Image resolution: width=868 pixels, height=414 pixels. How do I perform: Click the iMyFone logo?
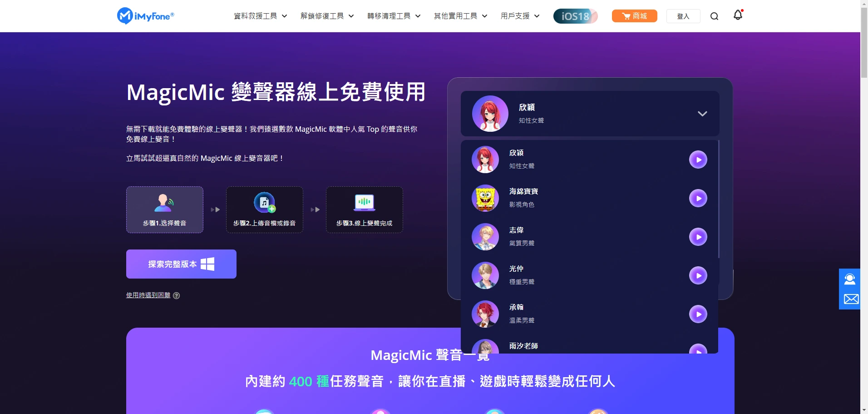(x=145, y=16)
